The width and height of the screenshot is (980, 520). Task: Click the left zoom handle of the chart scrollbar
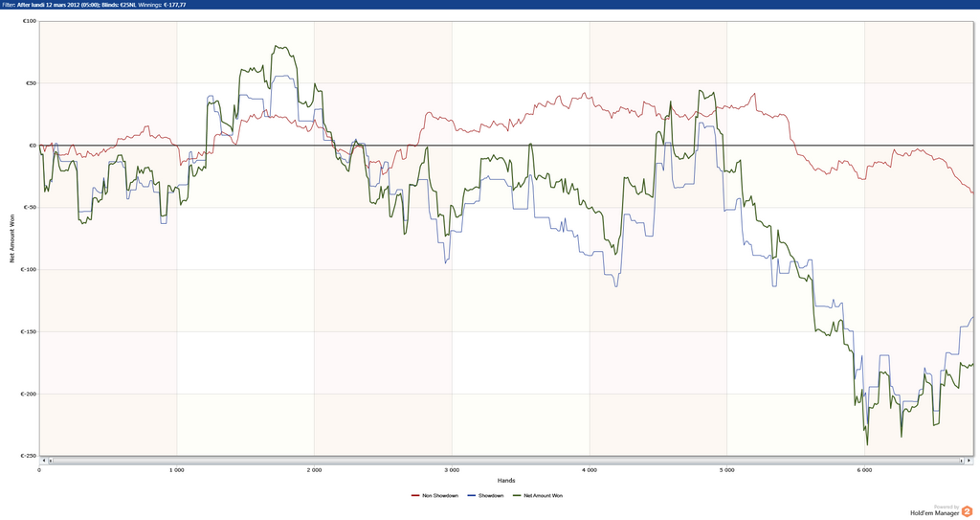tap(51, 461)
